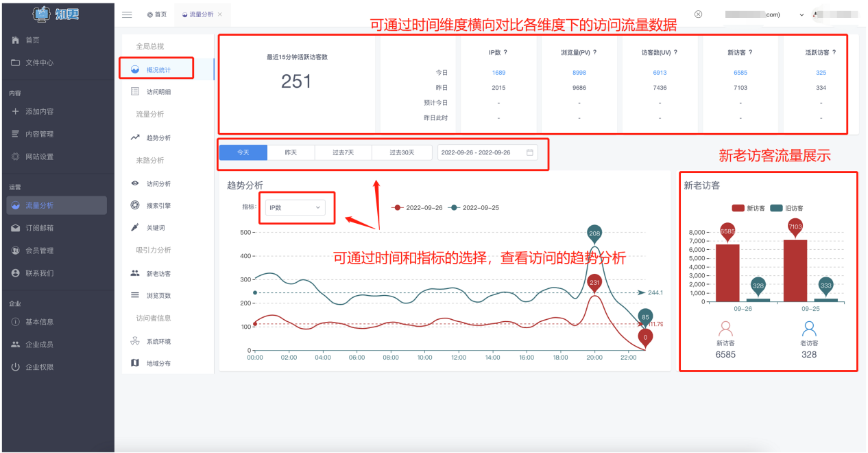The height and width of the screenshot is (453, 868).
Task: Click the envelope icon for 订阅邮箱
Action: click(x=16, y=228)
